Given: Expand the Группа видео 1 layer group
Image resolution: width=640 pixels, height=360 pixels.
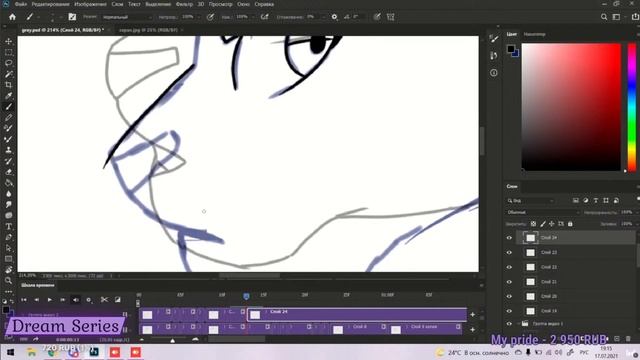Looking at the screenshot, I should click(518, 324).
